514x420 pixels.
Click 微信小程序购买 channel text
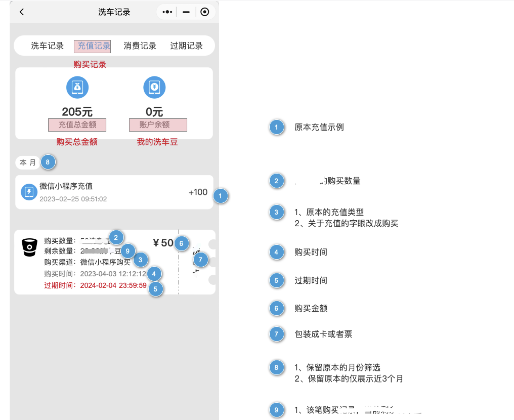point(105,262)
